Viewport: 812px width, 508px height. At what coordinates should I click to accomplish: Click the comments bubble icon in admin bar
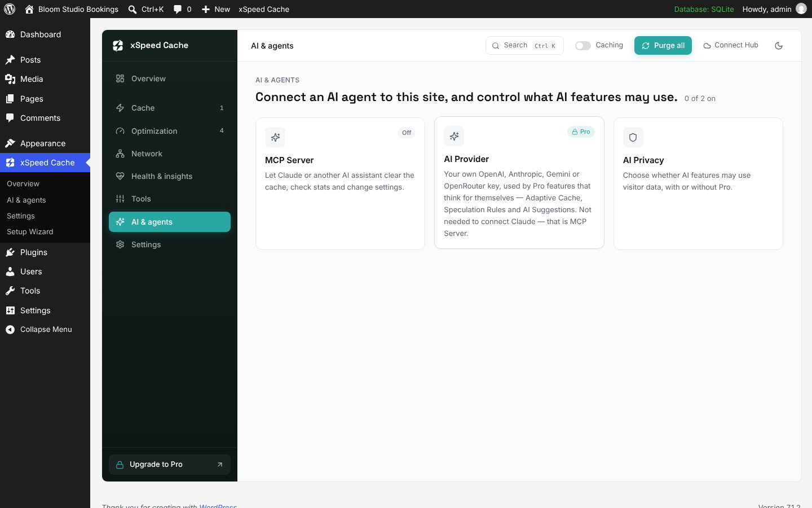tap(178, 9)
